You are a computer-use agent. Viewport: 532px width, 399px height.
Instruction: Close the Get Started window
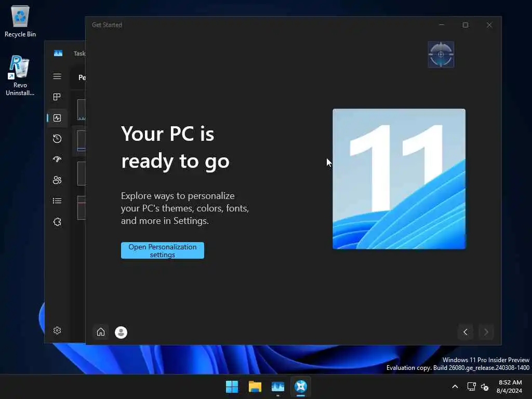(x=489, y=25)
